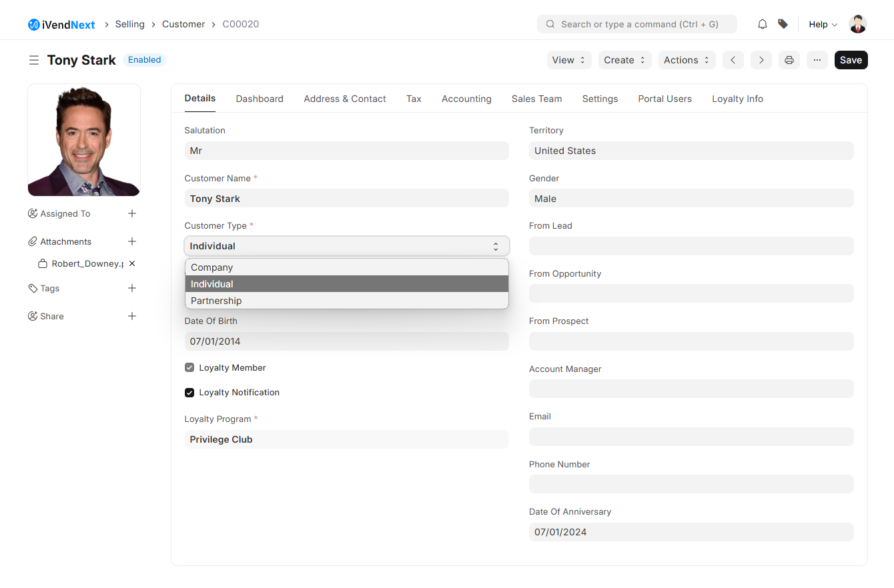Remove the Robert_Downey attachment
Viewport: 894px width, 588px height.
click(x=132, y=263)
